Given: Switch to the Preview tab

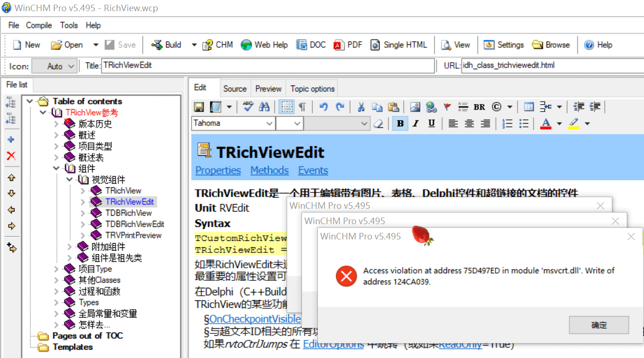Looking at the screenshot, I should 268,88.
